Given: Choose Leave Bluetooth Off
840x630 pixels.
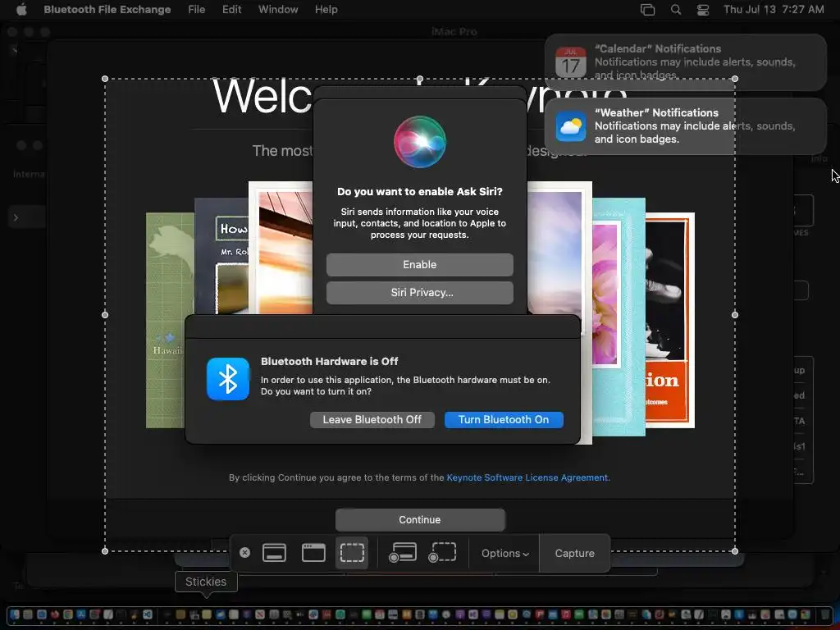Looking at the screenshot, I should click(x=372, y=419).
